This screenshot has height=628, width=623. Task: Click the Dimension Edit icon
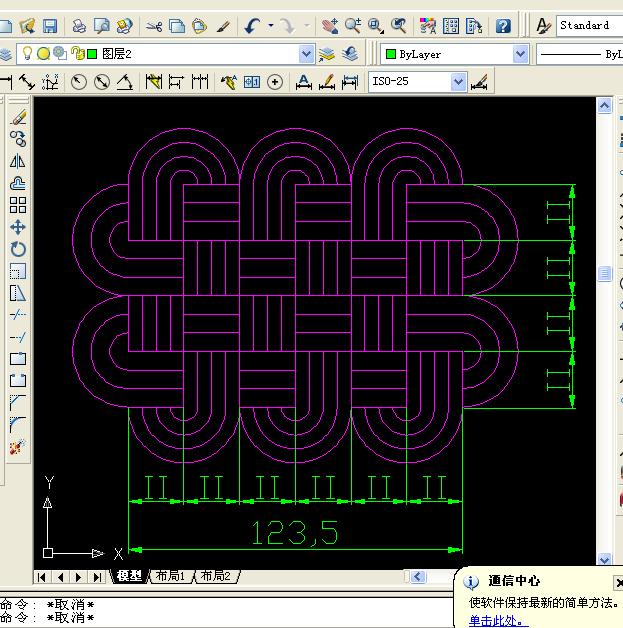coord(303,82)
